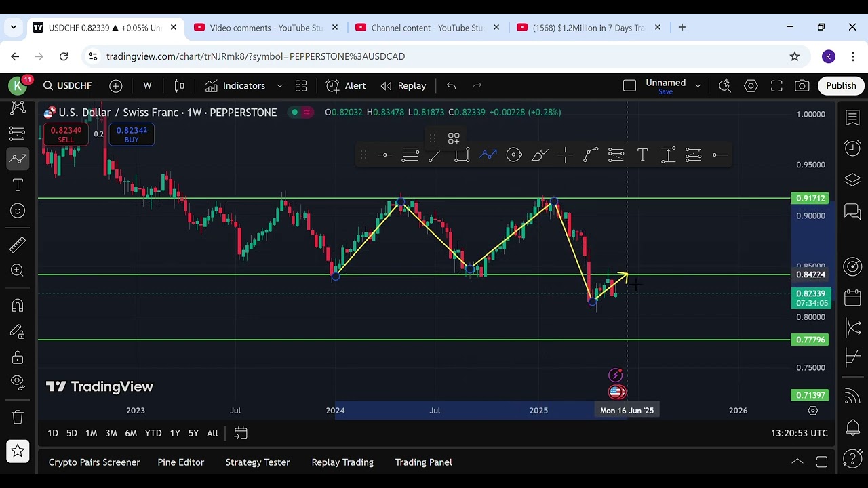
Task: Start bar Replay mode
Action: [x=403, y=86]
